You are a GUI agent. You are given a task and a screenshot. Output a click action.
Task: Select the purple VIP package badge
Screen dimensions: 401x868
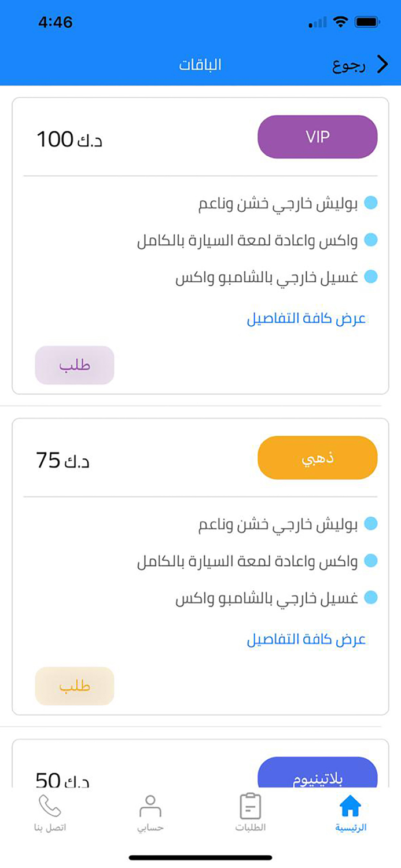317,137
